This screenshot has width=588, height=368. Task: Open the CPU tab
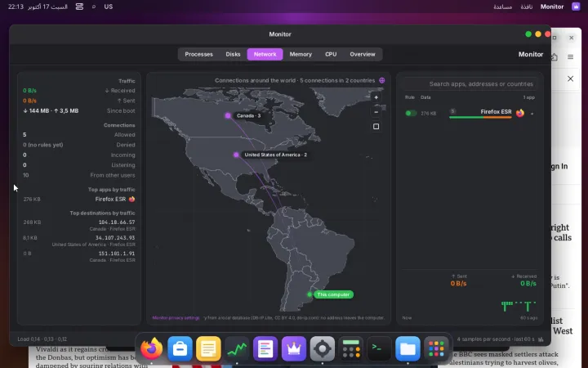point(331,54)
